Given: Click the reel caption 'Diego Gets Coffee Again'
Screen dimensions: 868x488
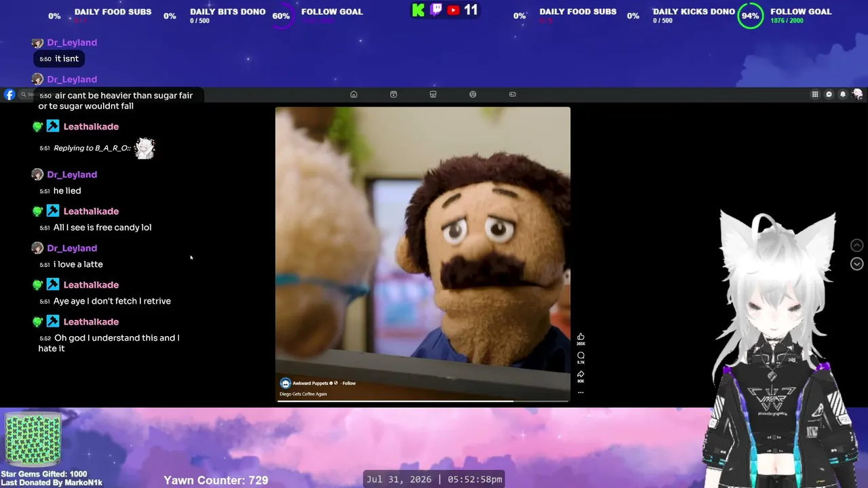Looking at the screenshot, I should tap(303, 394).
